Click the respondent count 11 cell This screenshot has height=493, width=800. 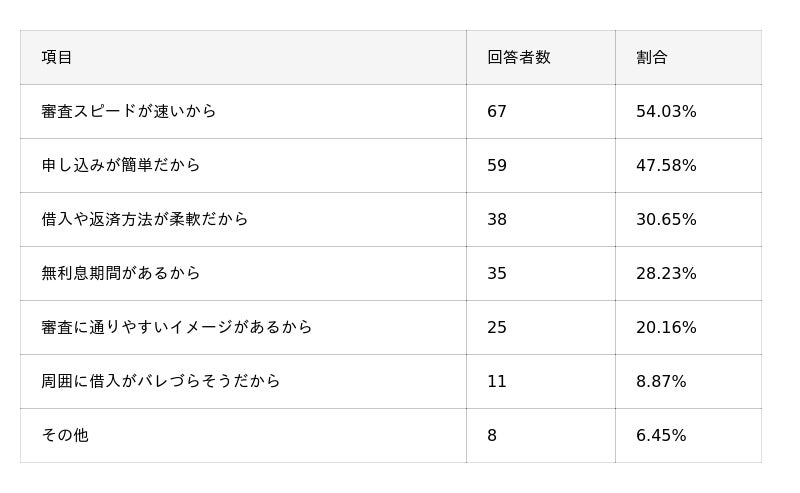(497, 382)
